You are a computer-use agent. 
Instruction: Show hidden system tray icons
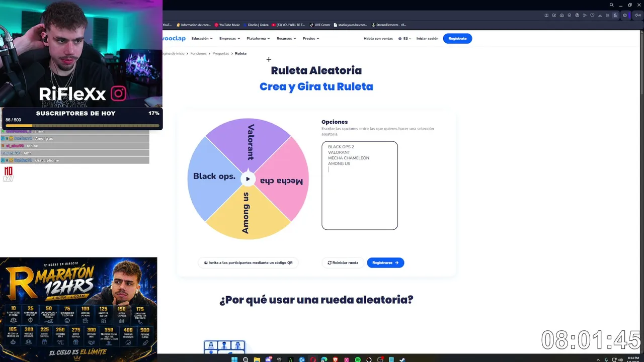(598, 359)
